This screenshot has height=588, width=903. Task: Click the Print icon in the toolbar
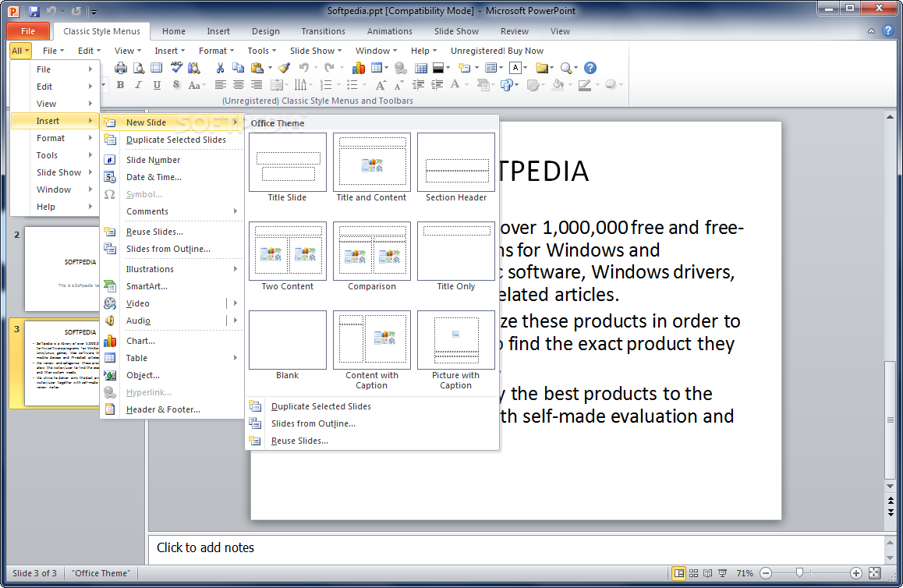(x=120, y=68)
